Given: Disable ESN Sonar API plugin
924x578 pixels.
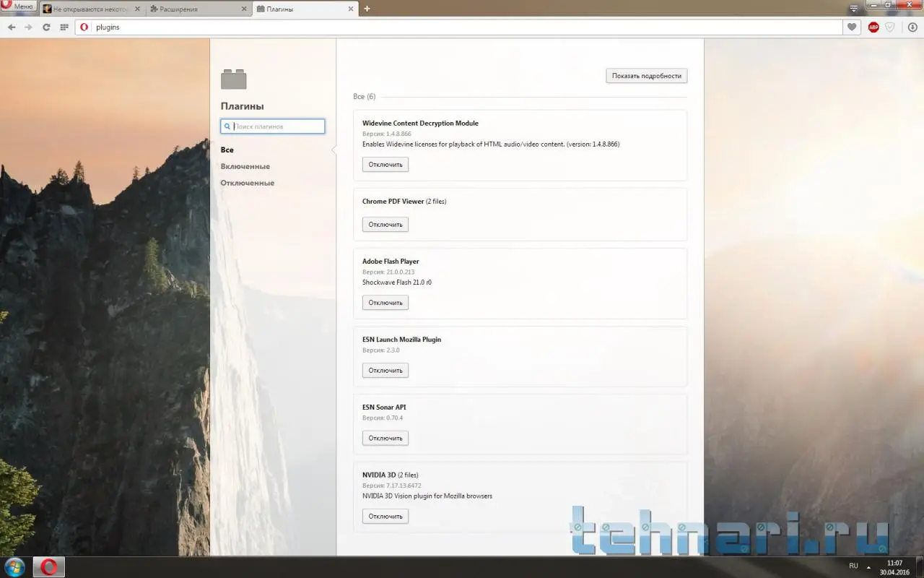Looking at the screenshot, I should [x=385, y=438].
